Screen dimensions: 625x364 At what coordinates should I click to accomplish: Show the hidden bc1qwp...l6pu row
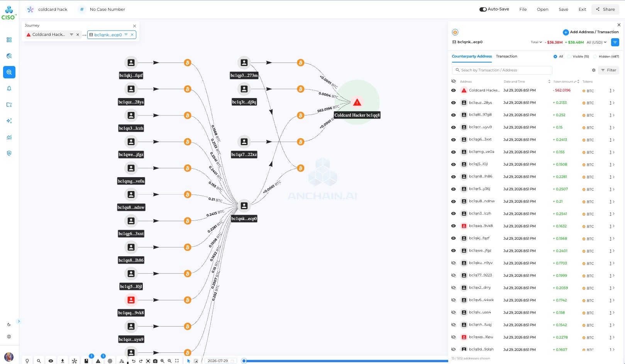tap(454, 337)
